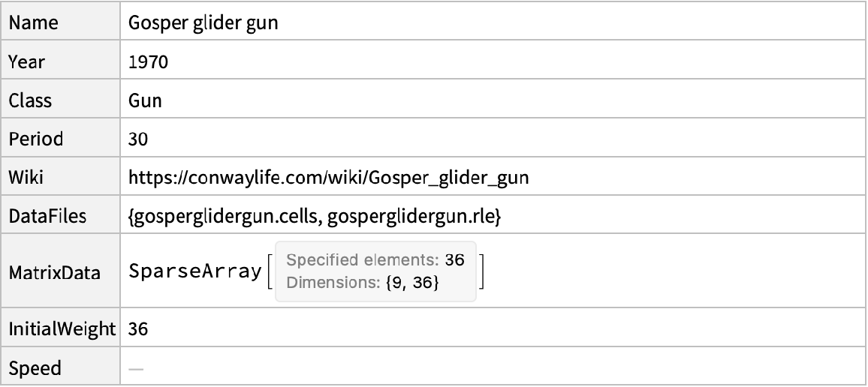Click the "Specified elements: 36" text

pos(375,262)
